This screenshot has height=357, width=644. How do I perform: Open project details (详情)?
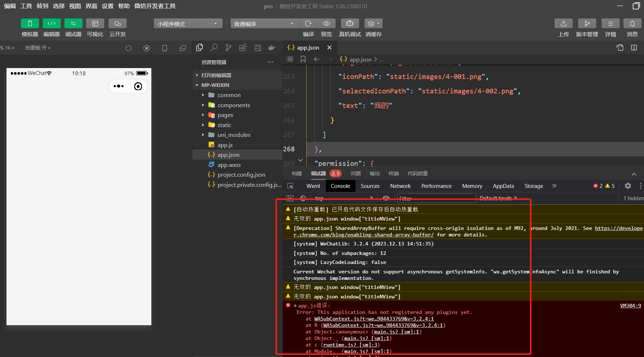coord(610,24)
